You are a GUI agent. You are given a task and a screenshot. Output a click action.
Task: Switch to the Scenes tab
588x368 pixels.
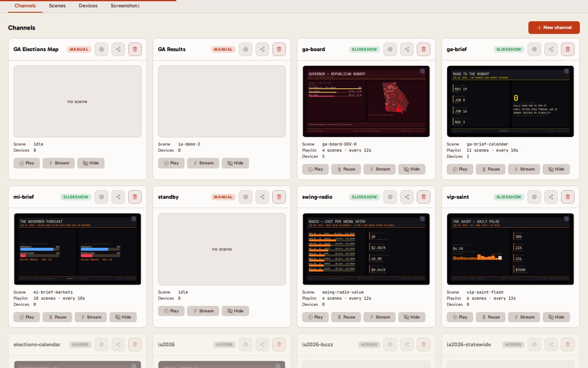point(57,6)
